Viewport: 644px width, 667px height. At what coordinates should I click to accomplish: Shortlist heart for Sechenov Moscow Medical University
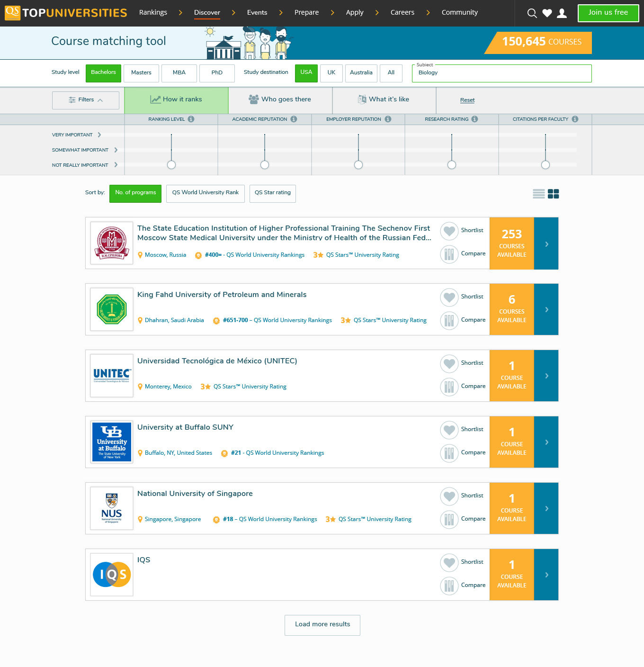[449, 231]
